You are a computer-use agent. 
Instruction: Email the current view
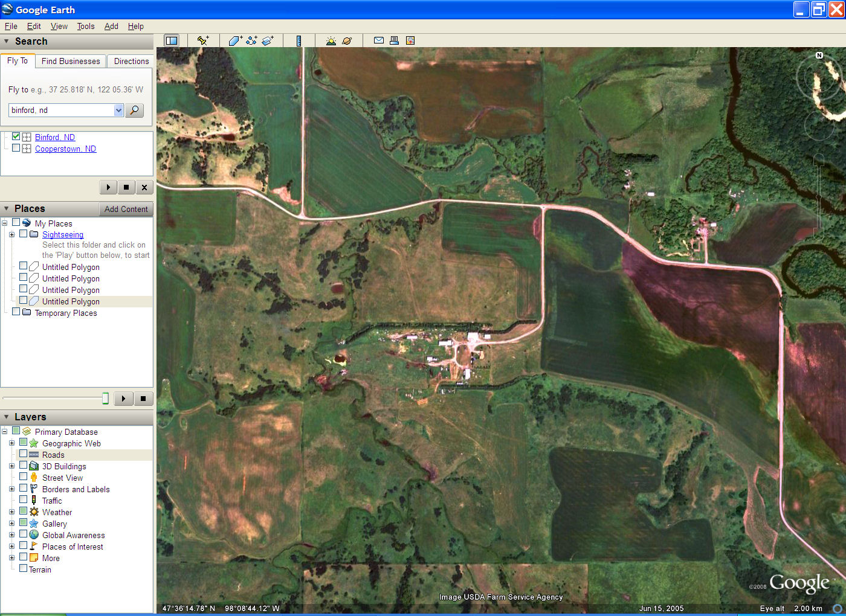(x=379, y=40)
